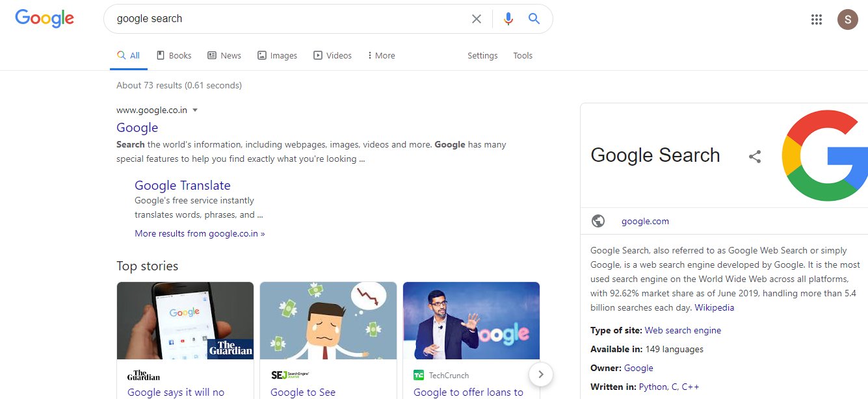Switch to the Images tab
Image resolution: width=868 pixels, height=399 pixels.
click(x=277, y=56)
